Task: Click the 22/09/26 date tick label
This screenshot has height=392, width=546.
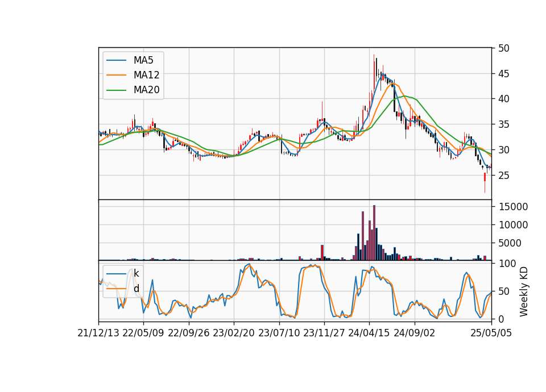Action: tap(189, 333)
